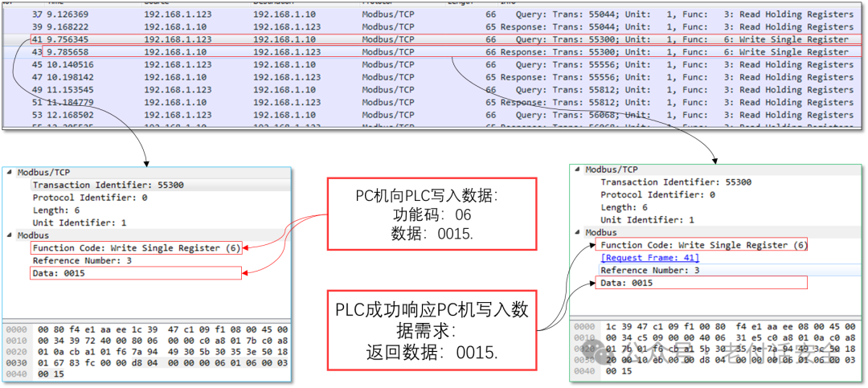Viewport: 868px width, 388px height.
Task: Select packet 51 at time 11.184779
Action: [433, 102]
